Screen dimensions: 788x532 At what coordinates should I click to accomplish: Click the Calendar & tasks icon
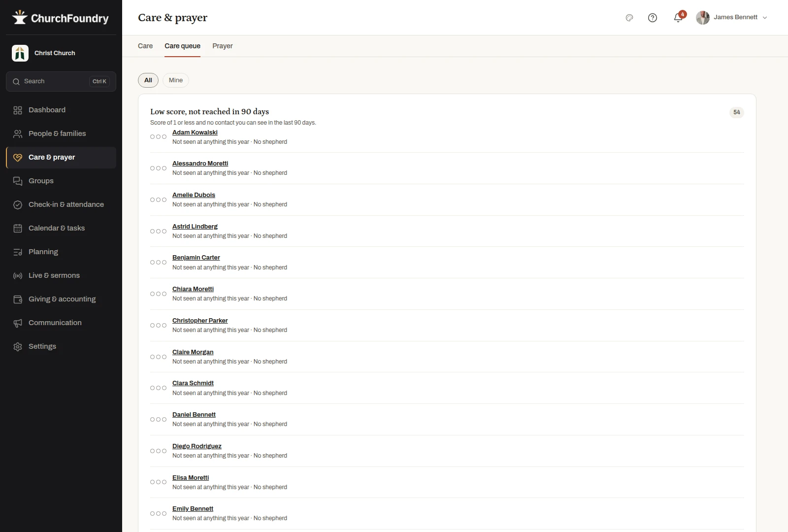[18, 229]
